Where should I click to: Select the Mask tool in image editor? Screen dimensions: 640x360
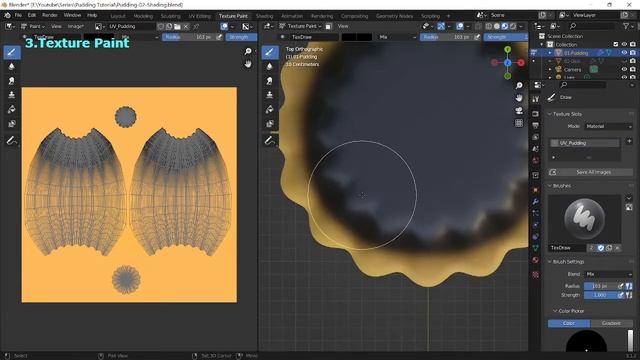(11, 124)
